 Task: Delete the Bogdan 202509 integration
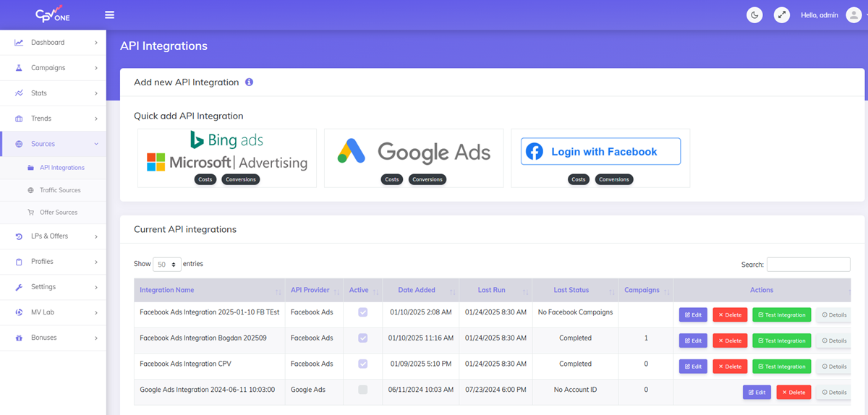pyautogui.click(x=730, y=341)
